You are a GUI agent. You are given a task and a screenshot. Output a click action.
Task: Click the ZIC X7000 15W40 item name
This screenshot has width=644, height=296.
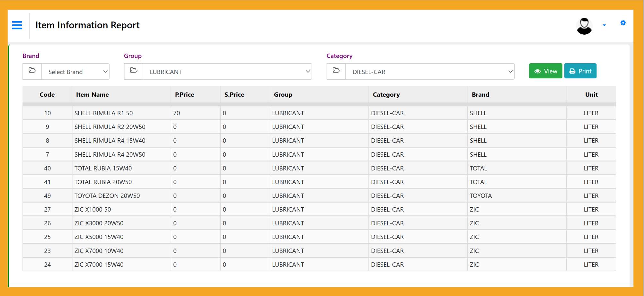tap(99, 265)
